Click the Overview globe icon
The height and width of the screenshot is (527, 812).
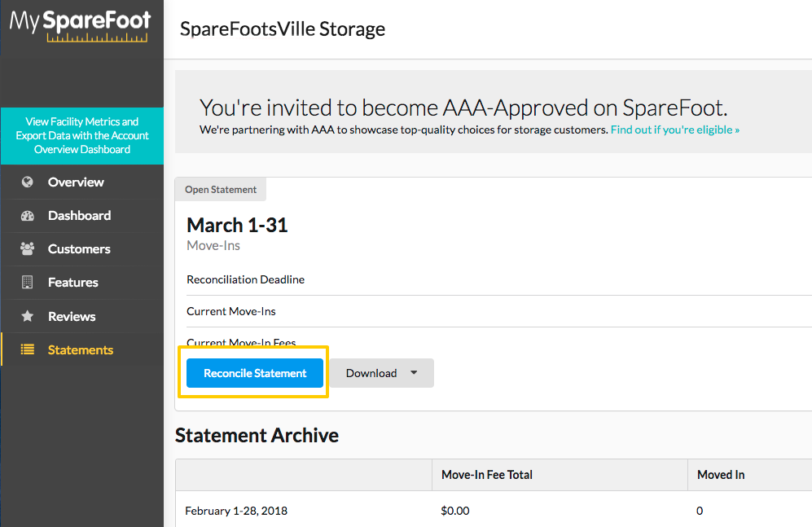point(28,182)
